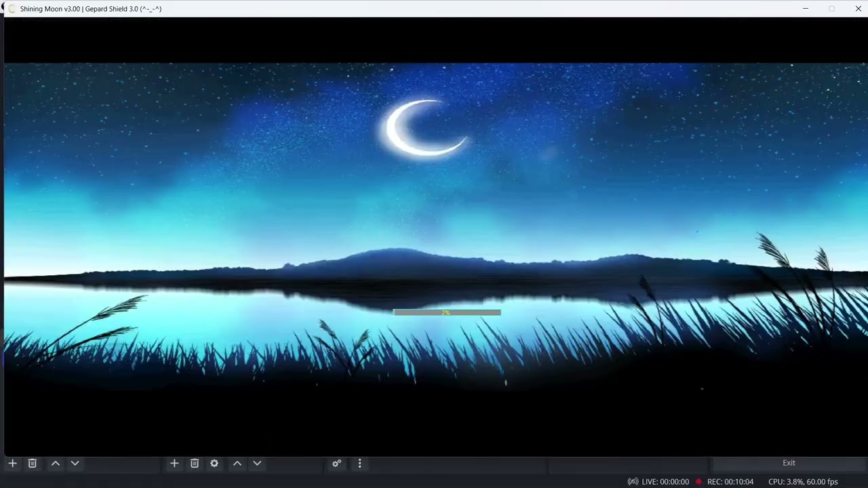The image size is (868, 488).
Task: Click the streaming status icon beside LIVE
Action: coord(633,482)
